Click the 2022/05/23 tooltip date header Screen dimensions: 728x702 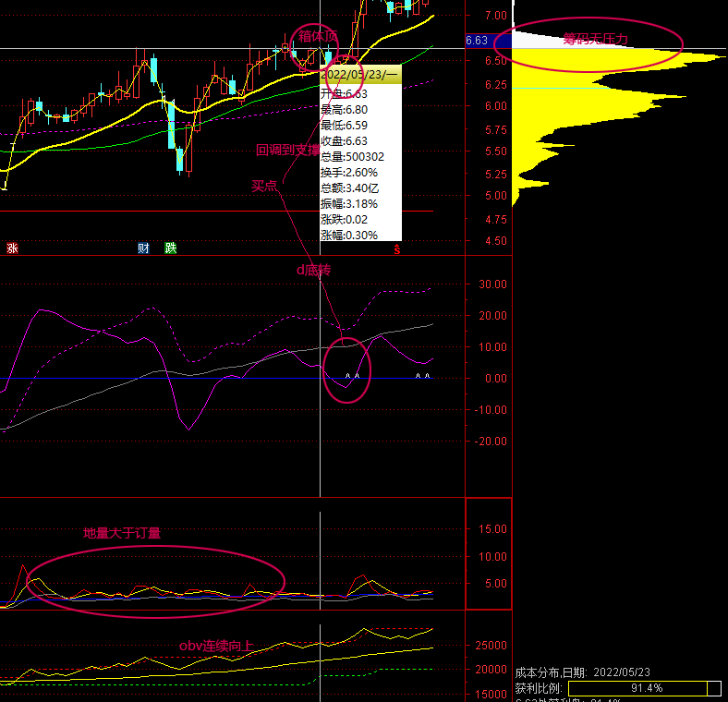point(361,74)
